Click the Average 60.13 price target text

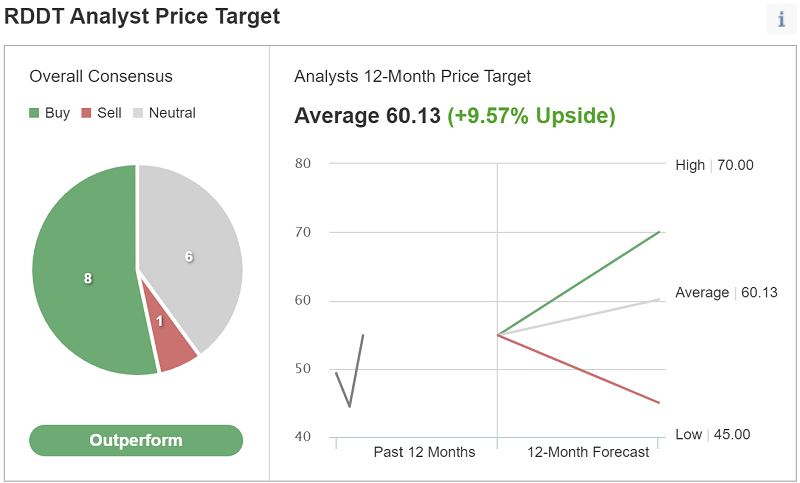point(367,116)
